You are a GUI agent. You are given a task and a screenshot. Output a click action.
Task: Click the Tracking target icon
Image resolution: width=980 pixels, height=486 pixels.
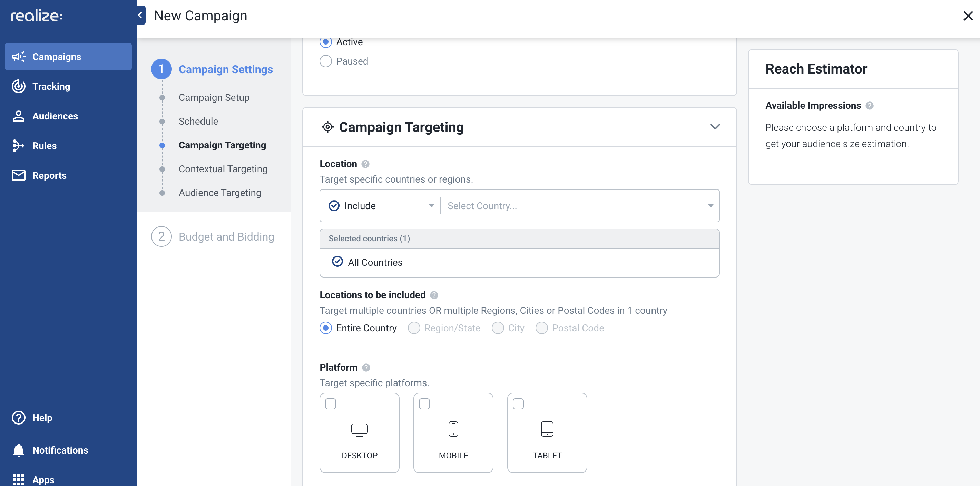[18, 86]
